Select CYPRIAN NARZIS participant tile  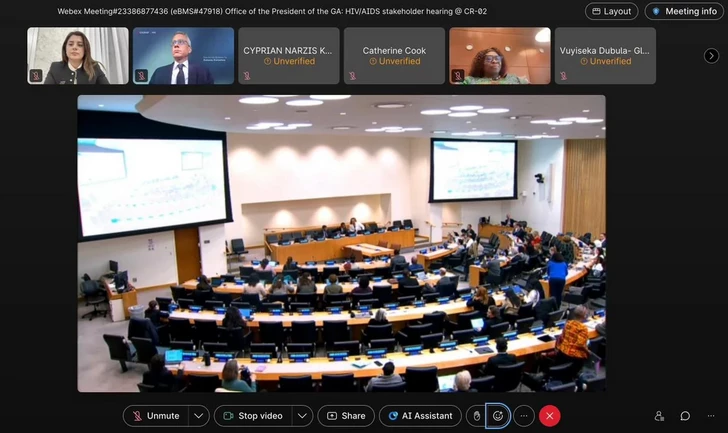(x=289, y=56)
